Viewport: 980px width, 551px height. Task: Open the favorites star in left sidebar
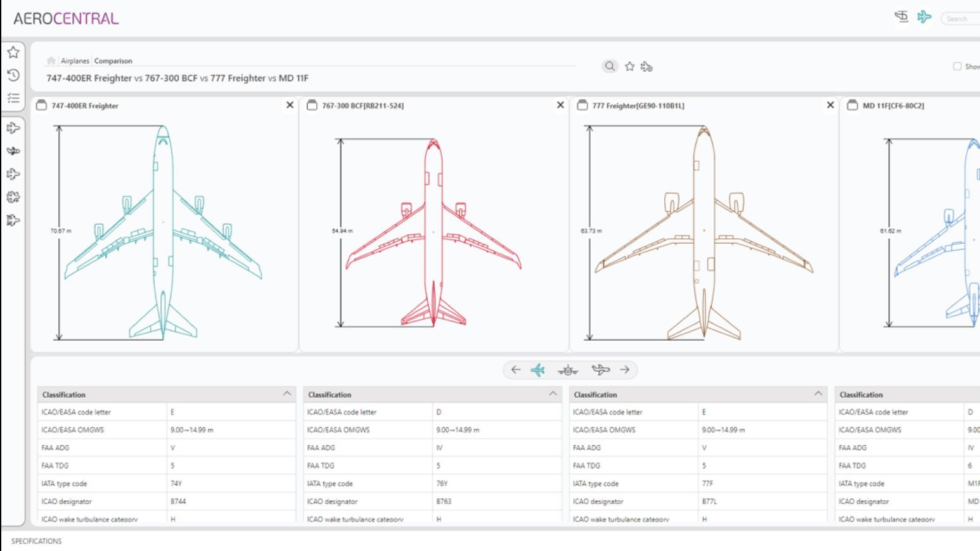coord(13,53)
